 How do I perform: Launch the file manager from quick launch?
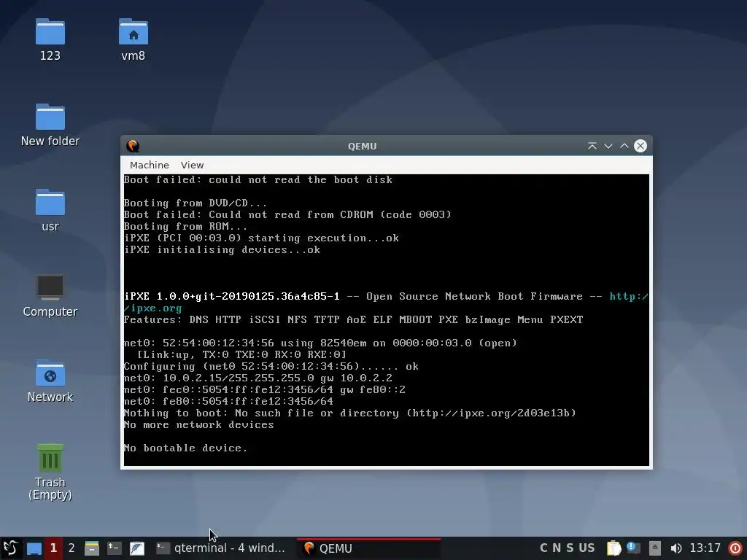pyautogui.click(x=91, y=548)
